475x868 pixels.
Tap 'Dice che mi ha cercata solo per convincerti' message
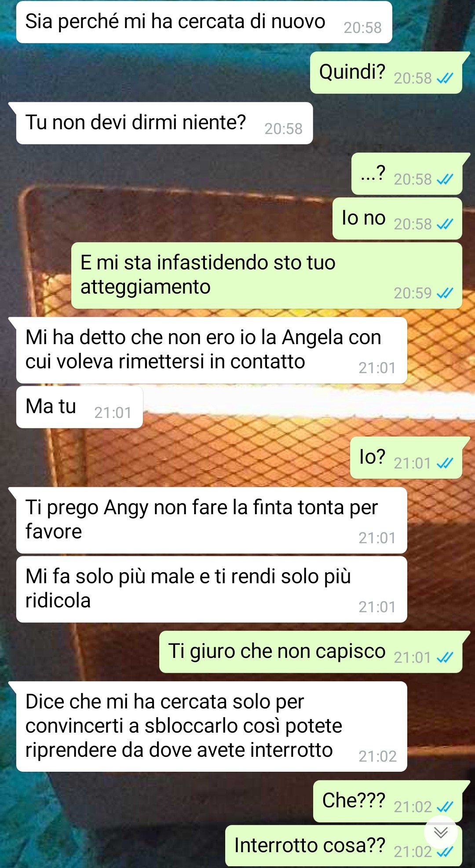212,726
